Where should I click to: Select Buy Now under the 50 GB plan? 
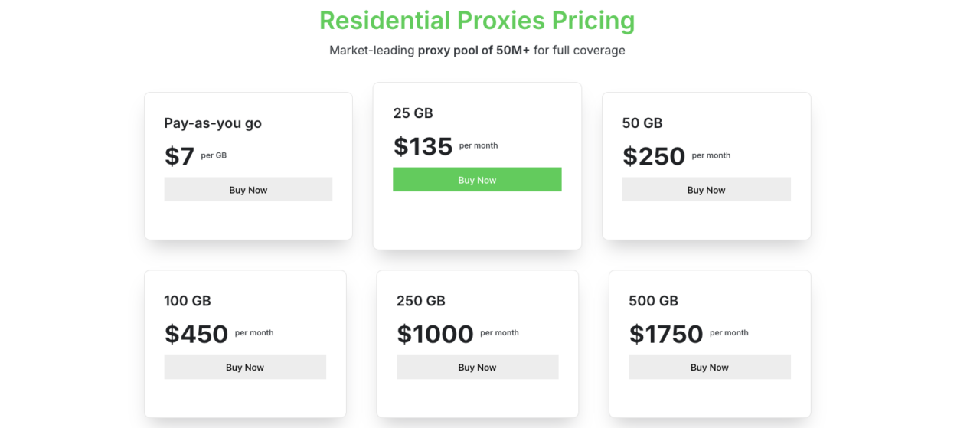(706, 189)
